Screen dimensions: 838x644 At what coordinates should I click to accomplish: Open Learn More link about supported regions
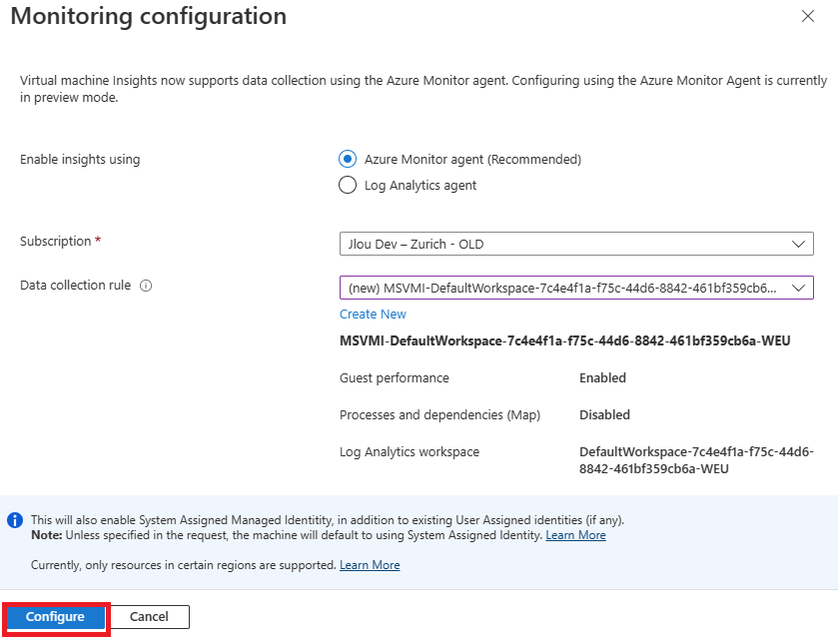370,565
